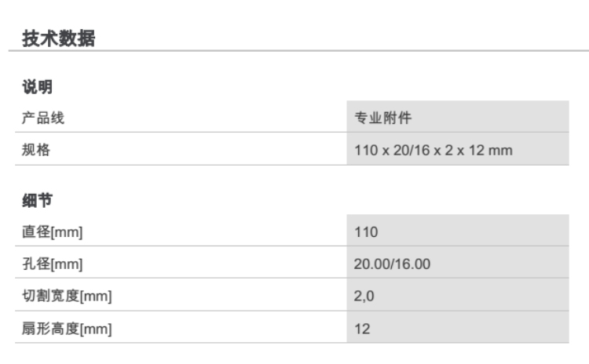Click the 12 value in the 扇形高度 row
Screen dimensions: 589x364
tap(361, 329)
